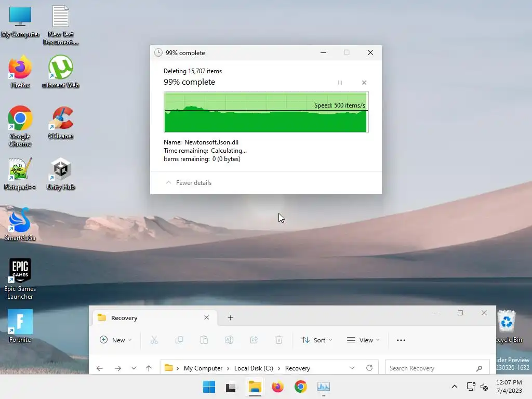Select the uTorrent Web desktop shortcut
Screen dimensions: 532x399
(61, 72)
